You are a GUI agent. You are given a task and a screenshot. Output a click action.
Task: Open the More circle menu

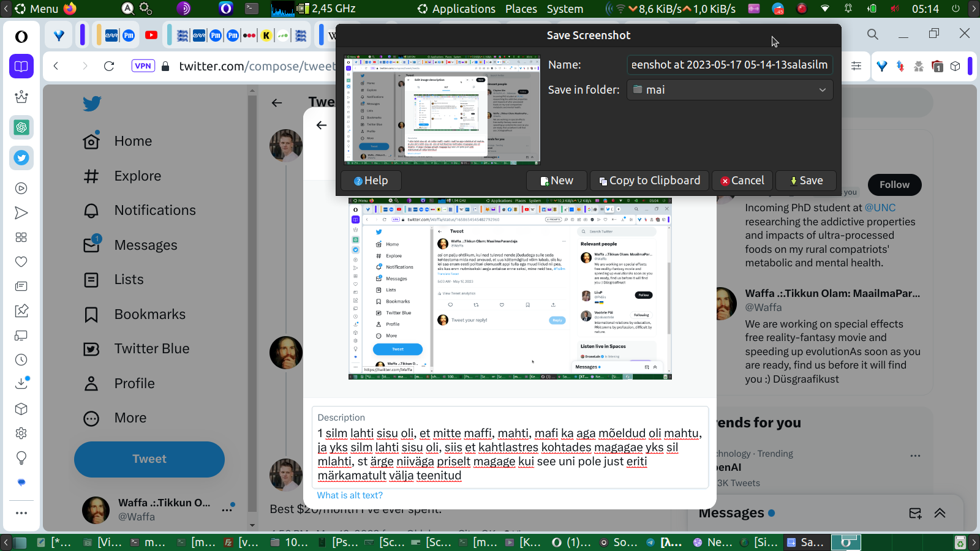(91, 418)
